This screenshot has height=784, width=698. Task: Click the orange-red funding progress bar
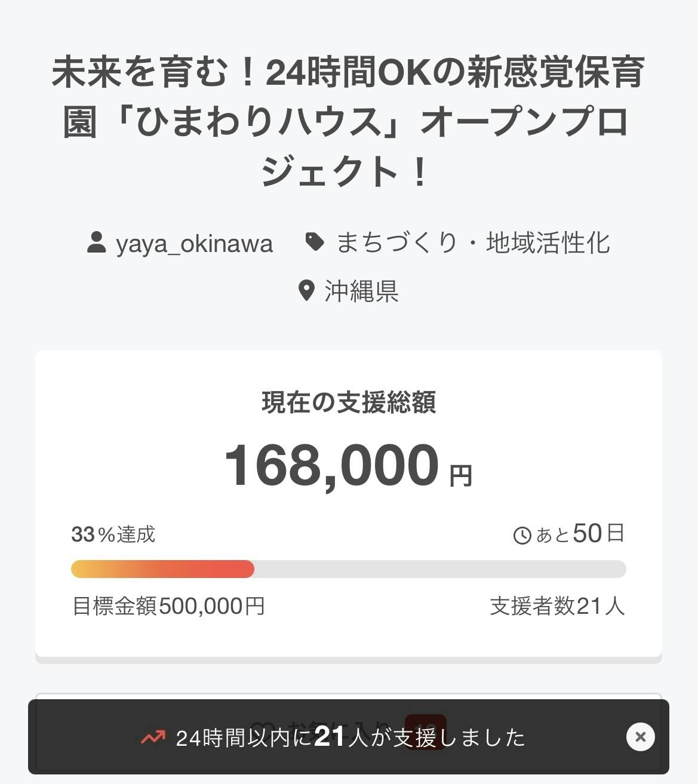click(x=162, y=569)
